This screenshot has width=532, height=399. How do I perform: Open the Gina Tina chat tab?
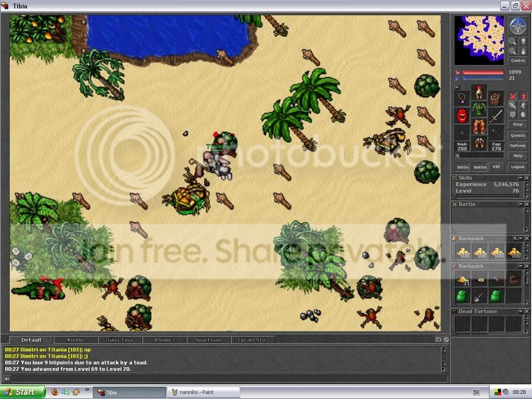[x=120, y=340]
